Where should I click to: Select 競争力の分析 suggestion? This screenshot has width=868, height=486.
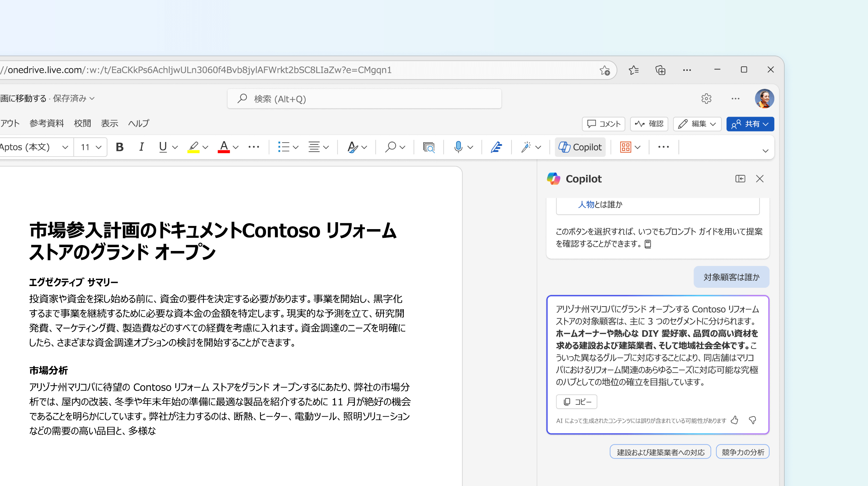coord(743,452)
